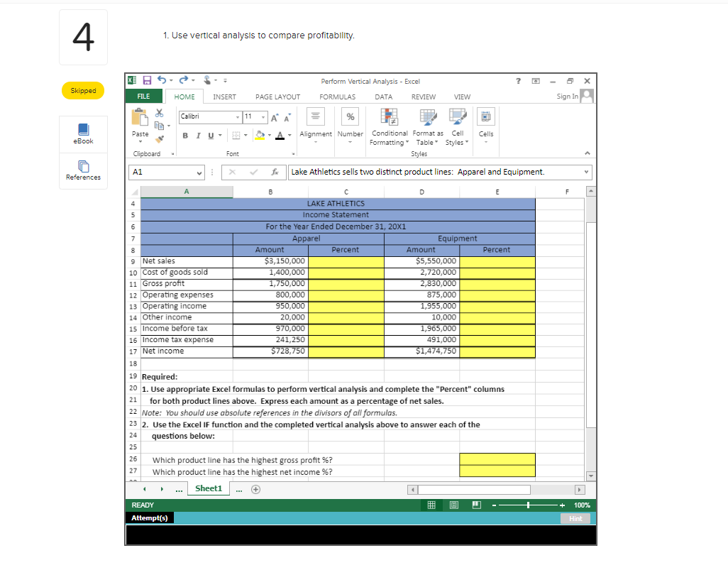Open the Borders dropdown arrow
This screenshot has height=570, width=728.
pyautogui.click(x=246, y=135)
